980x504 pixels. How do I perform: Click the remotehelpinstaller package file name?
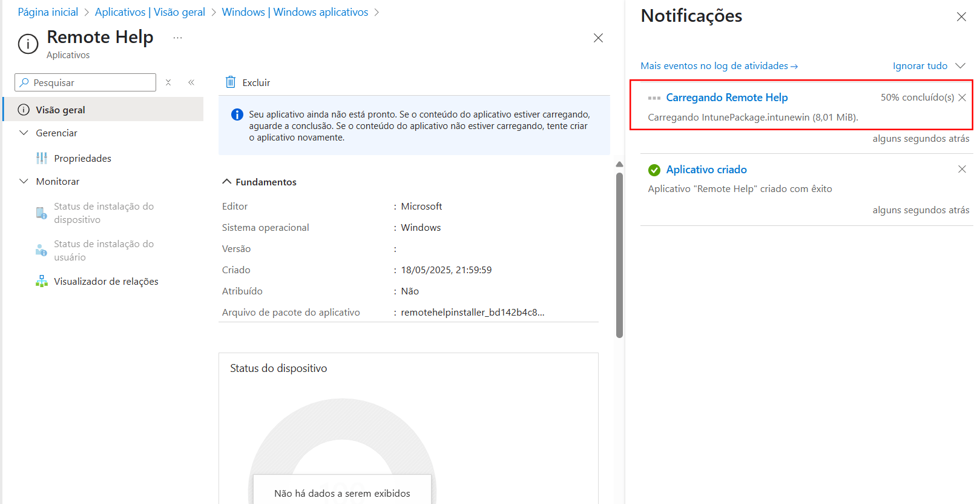473,313
